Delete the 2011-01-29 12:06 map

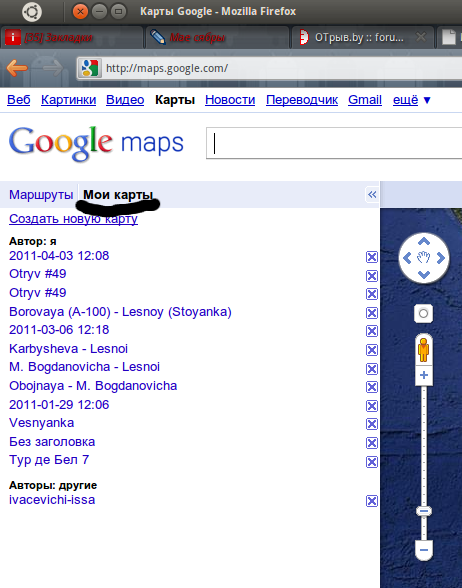[372, 406]
